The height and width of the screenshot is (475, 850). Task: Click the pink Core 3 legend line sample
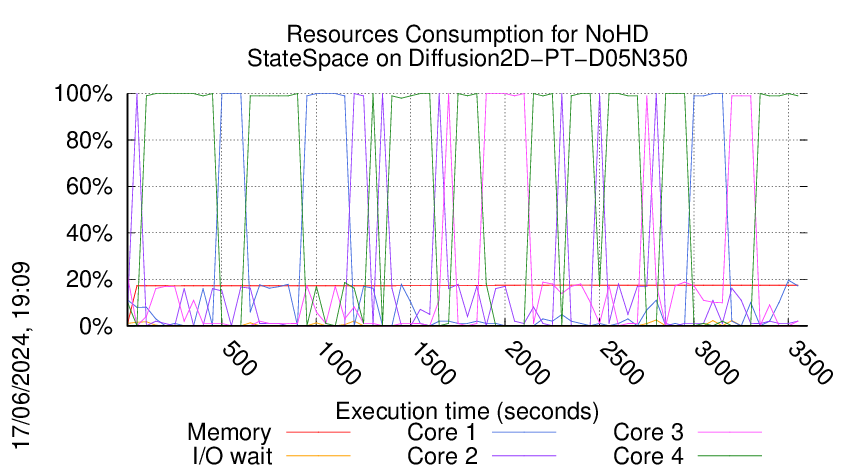pyautogui.click(x=730, y=432)
